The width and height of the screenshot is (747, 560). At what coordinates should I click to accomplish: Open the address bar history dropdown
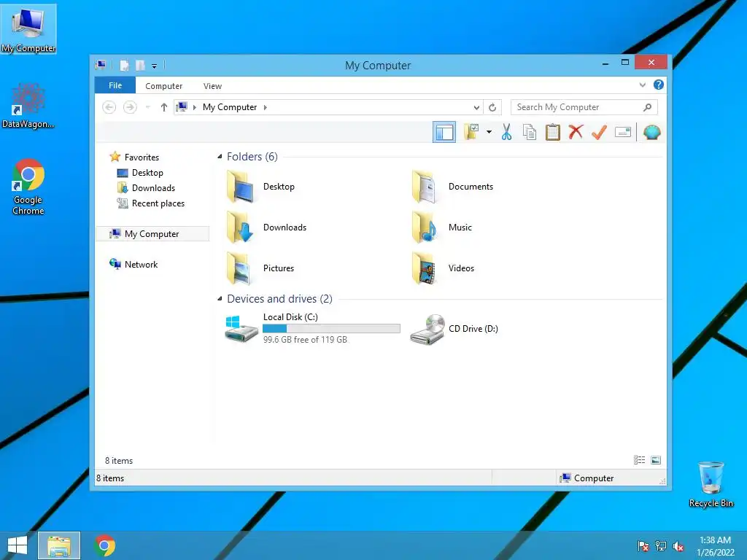(476, 108)
